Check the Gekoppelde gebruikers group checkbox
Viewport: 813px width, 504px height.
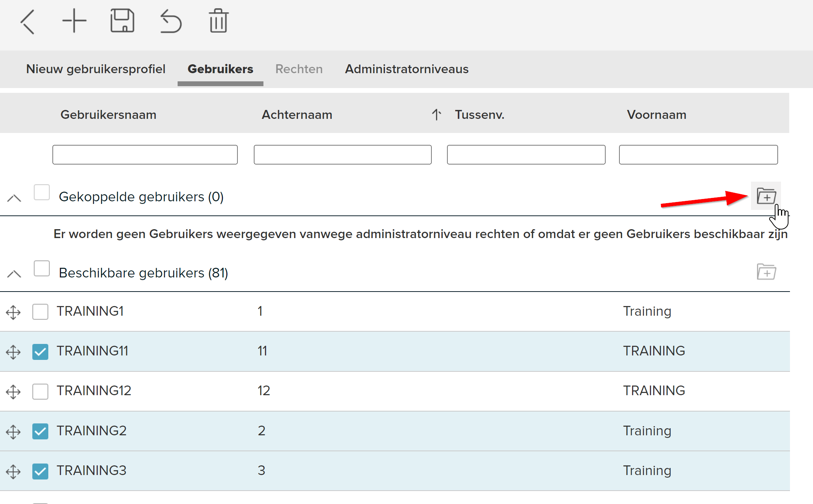(42, 192)
